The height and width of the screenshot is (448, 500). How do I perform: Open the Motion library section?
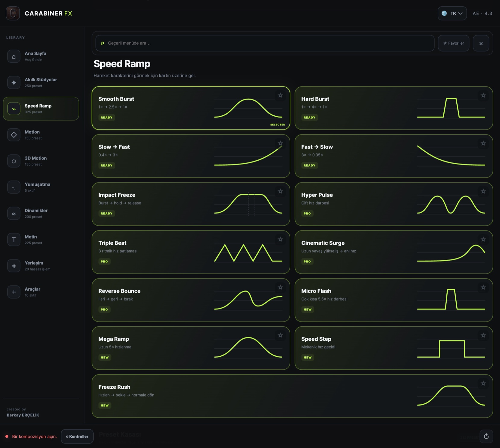click(x=41, y=135)
